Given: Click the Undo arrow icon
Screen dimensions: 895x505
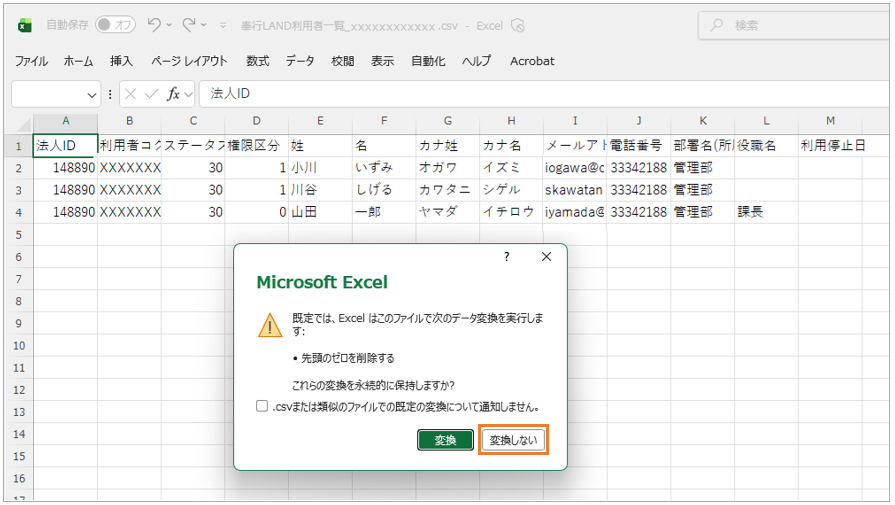Looking at the screenshot, I should [x=154, y=25].
